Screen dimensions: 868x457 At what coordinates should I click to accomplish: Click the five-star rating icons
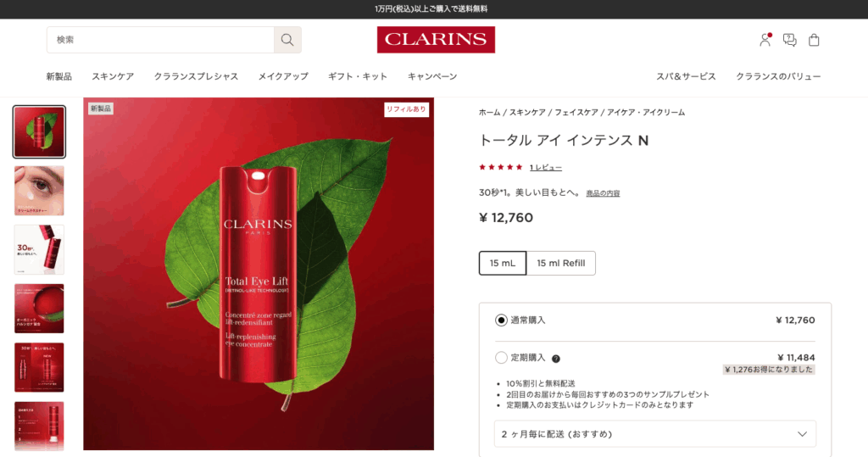click(x=500, y=167)
